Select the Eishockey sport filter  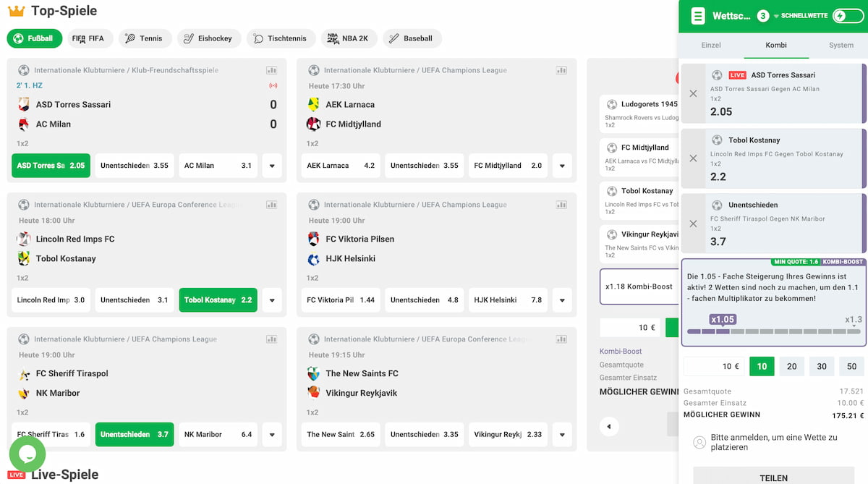(x=209, y=38)
